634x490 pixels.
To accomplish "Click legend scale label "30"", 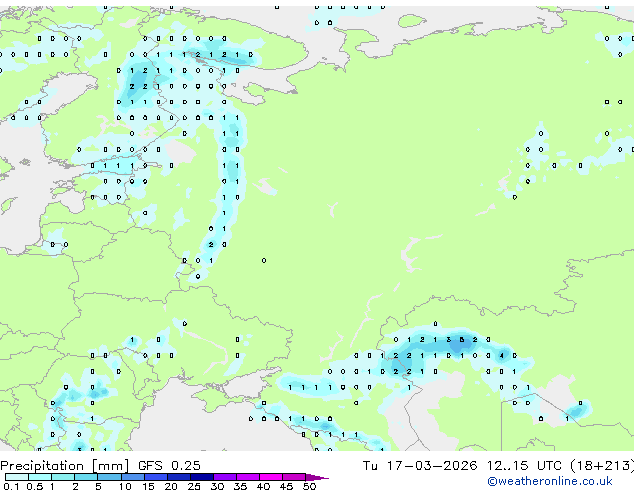I will 217,486.
